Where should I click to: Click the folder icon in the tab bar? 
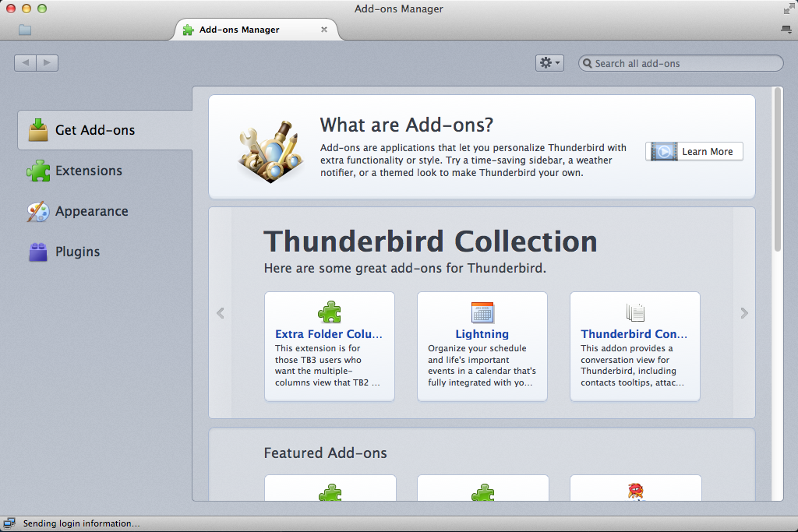25,30
